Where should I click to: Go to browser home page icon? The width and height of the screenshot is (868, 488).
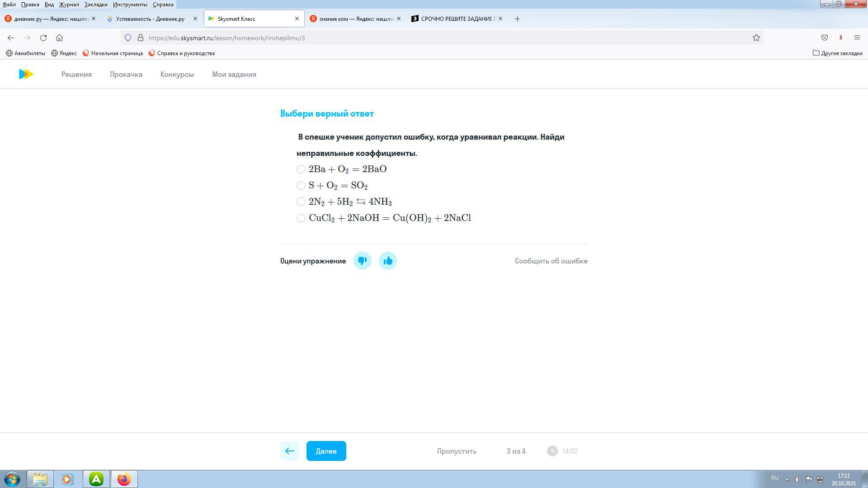coord(59,38)
